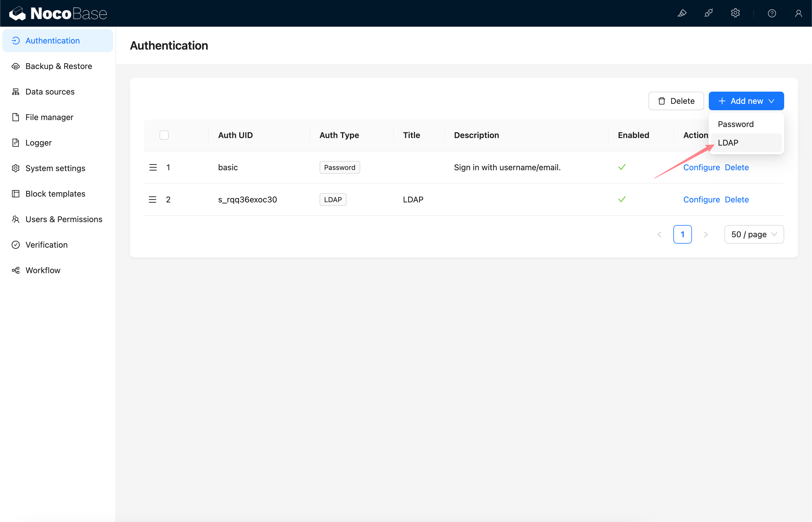Delete the basic authenticator
The image size is (812, 522).
pos(736,167)
